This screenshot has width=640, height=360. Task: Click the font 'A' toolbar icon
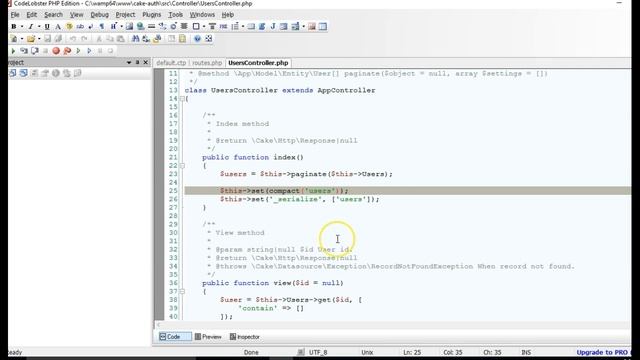[58, 27]
